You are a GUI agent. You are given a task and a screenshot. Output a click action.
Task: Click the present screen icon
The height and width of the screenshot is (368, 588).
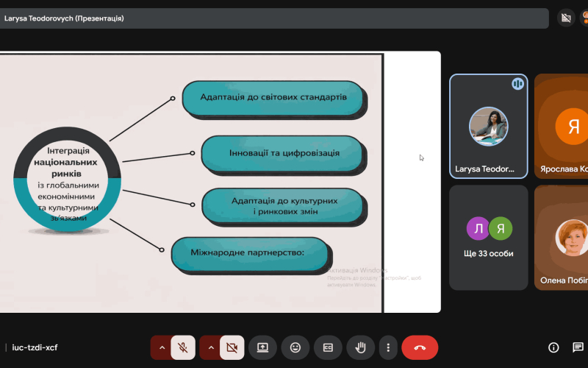262,347
